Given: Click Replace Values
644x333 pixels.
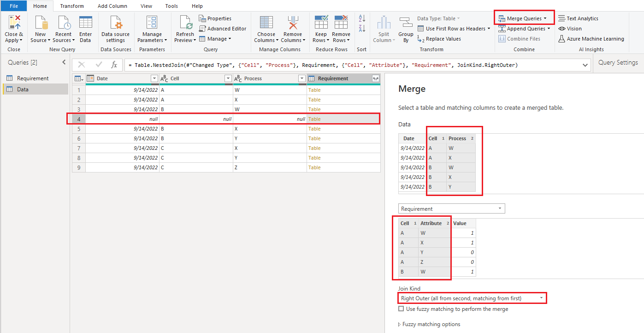Looking at the screenshot, I should pyautogui.click(x=439, y=39).
